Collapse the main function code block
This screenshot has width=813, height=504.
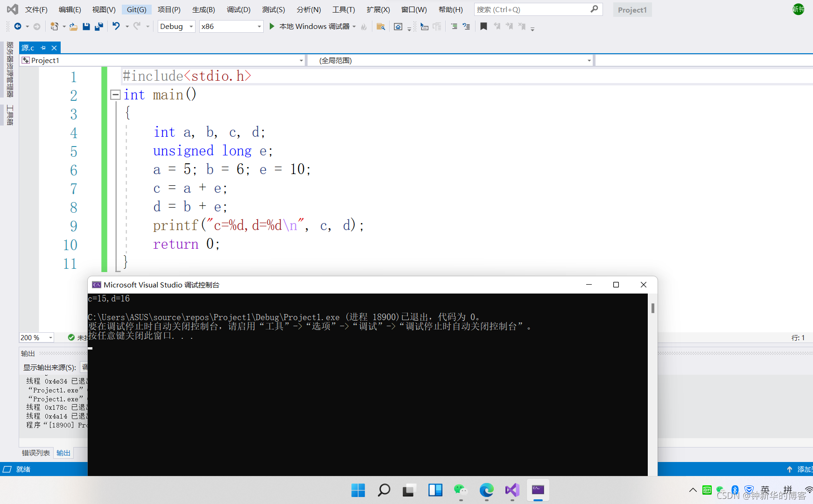click(x=115, y=95)
